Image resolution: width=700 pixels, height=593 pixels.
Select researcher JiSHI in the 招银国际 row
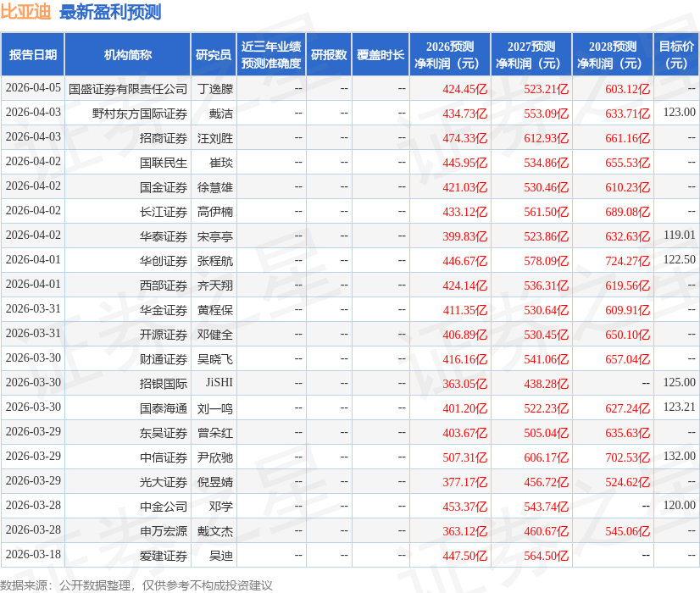pyautogui.click(x=219, y=383)
